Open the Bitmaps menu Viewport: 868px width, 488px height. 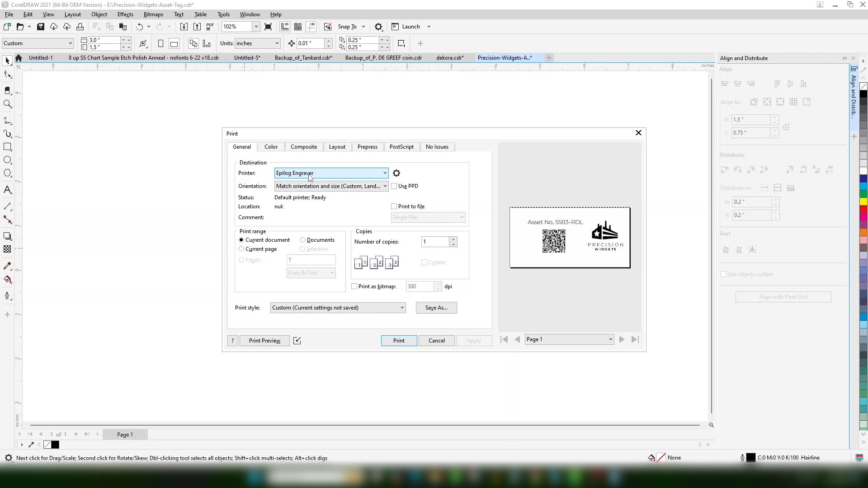153,14
